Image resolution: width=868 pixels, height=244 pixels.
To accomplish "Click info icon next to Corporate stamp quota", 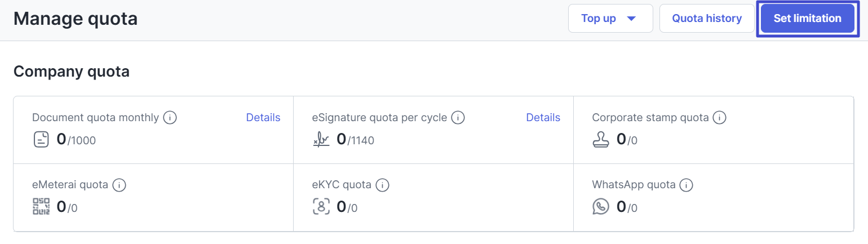I will click(719, 118).
